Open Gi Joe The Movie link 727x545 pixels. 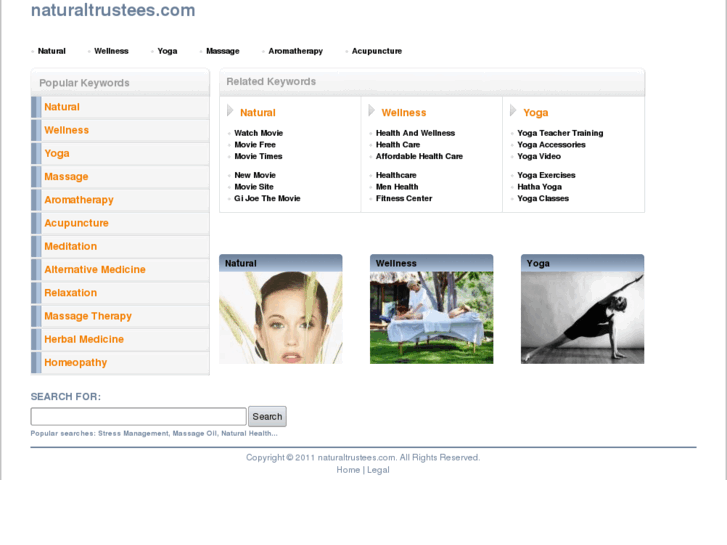tap(267, 199)
